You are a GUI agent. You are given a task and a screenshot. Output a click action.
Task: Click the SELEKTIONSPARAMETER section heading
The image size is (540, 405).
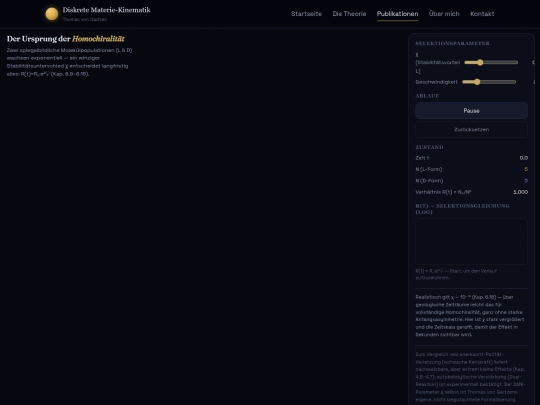pos(452,43)
